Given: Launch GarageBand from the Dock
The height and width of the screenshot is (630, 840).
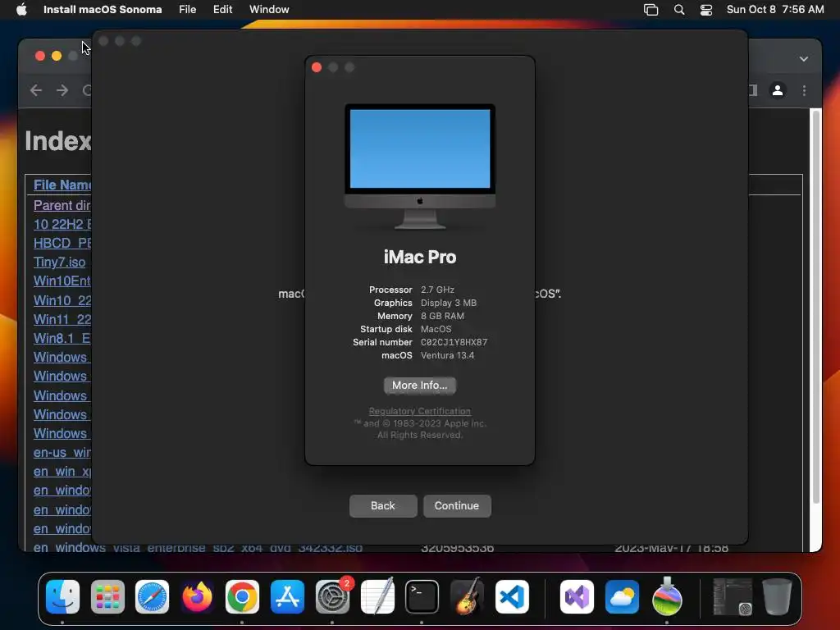Looking at the screenshot, I should [x=467, y=596].
